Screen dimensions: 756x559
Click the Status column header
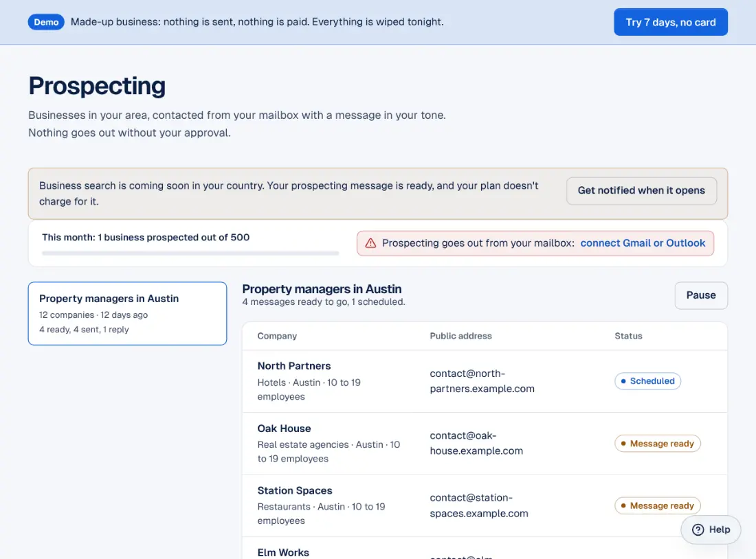628,336
